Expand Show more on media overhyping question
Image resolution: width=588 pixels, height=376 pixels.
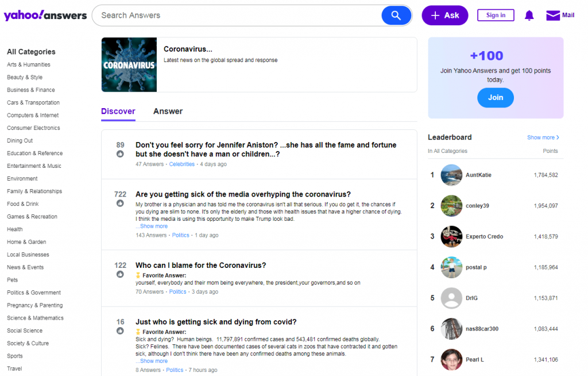pyautogui.click(x=152, y=226)
